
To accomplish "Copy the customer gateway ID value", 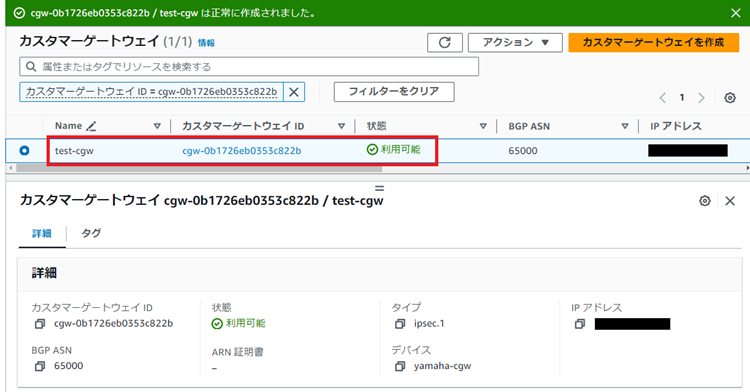I will 40,324.
